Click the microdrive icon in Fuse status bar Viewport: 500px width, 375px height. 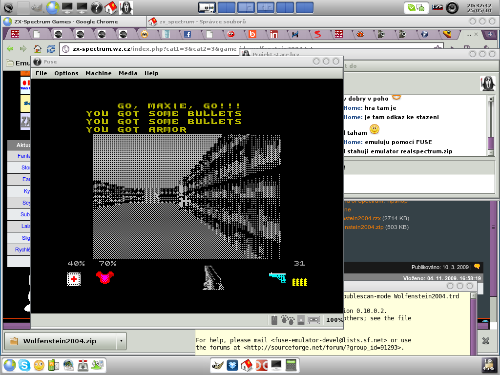tap(274, 320)
